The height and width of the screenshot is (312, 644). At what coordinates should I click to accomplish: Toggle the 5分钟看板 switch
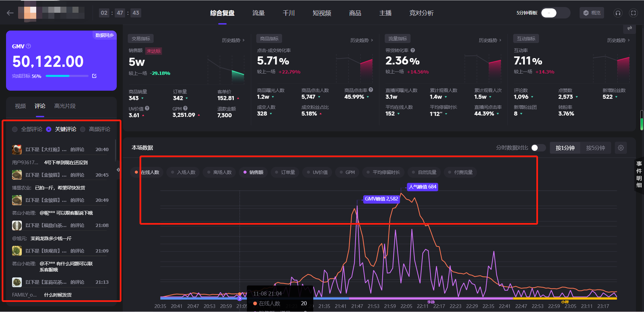click(x=556, y=13)
